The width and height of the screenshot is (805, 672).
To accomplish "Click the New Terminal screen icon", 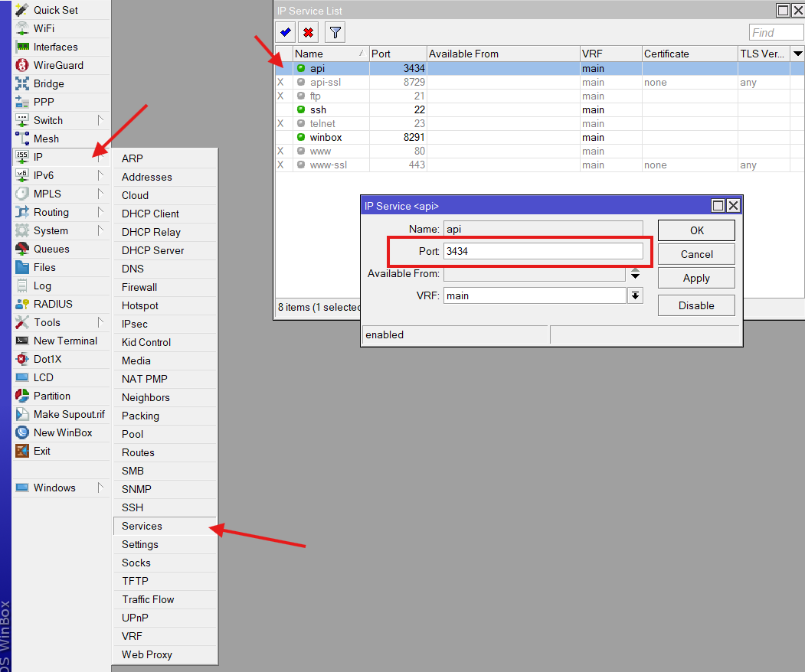I will point(22,341).
